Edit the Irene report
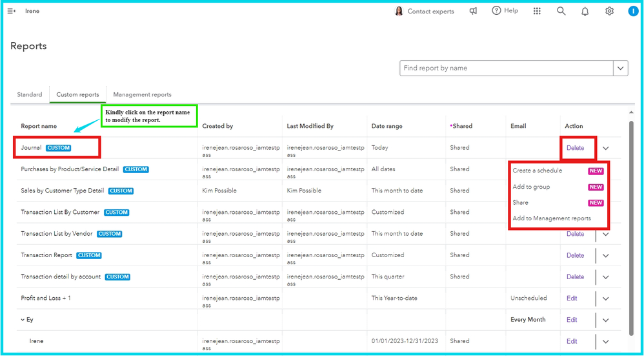The image size is (644, 356). [572, 341]
